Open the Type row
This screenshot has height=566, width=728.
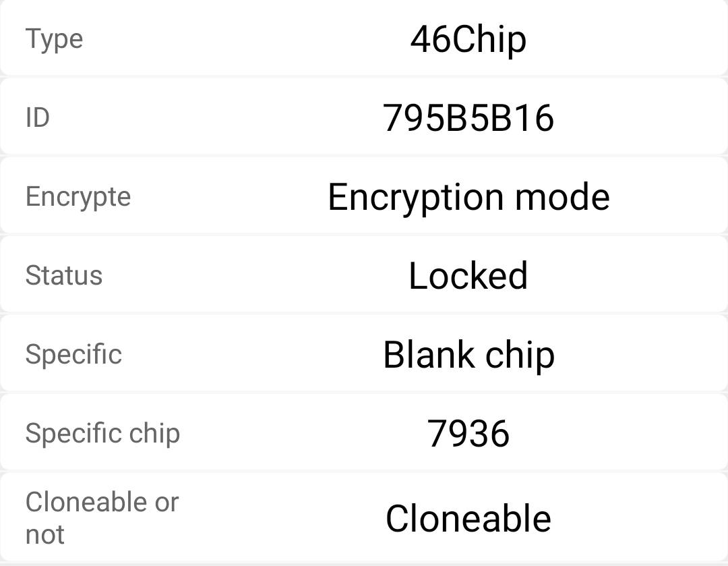(x=364, y=38)
